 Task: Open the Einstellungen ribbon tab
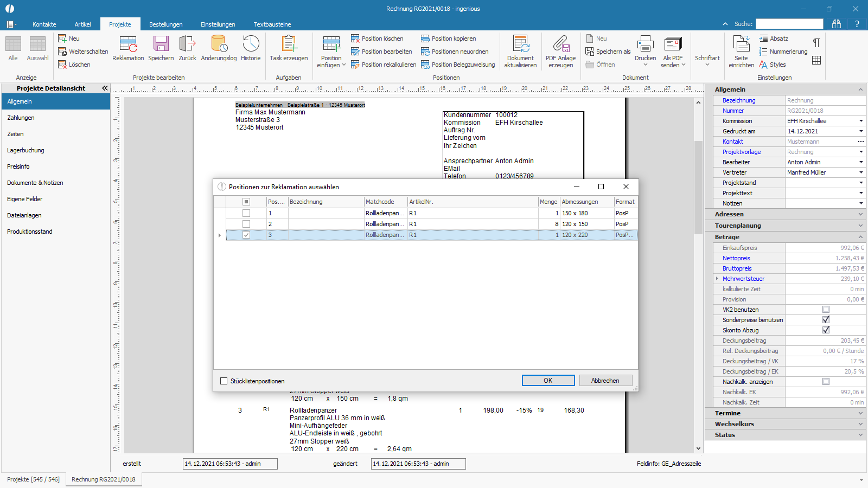tap(218, 24)
